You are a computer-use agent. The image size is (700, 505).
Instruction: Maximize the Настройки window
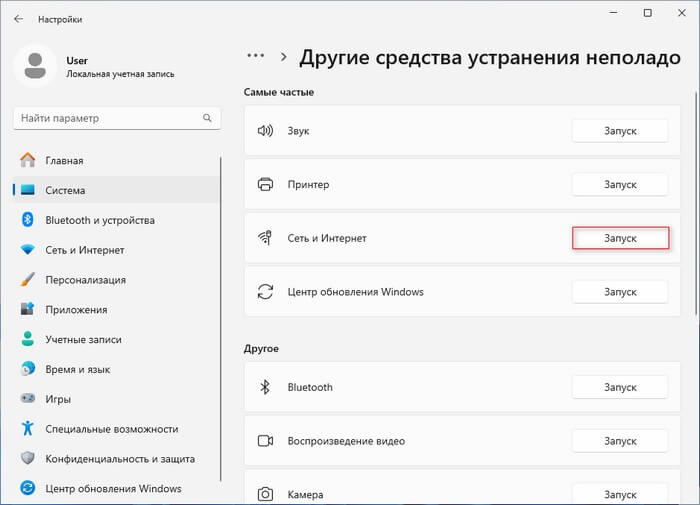tap(647, 13)
